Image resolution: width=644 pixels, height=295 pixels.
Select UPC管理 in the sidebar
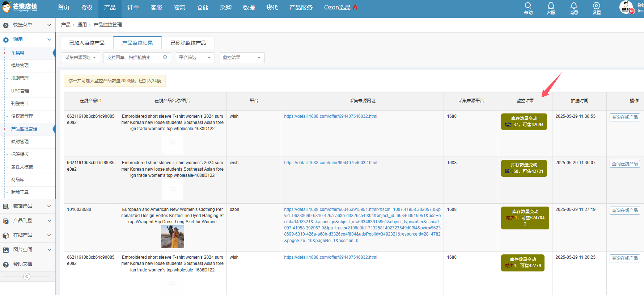[x=20, y=91]
